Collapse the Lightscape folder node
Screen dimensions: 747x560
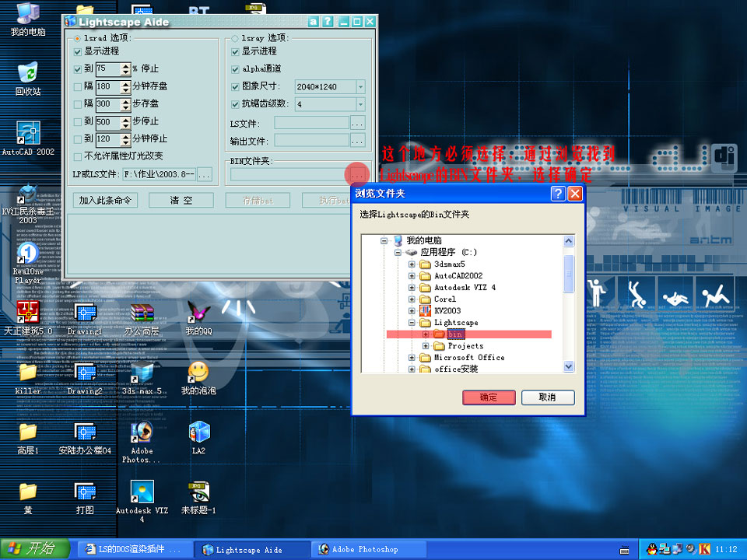coord(412,322)
